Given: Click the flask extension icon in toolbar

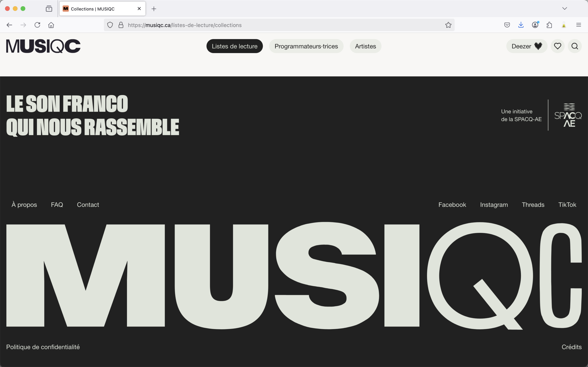Looking at the screenshot, I should (x=564, y=25).
